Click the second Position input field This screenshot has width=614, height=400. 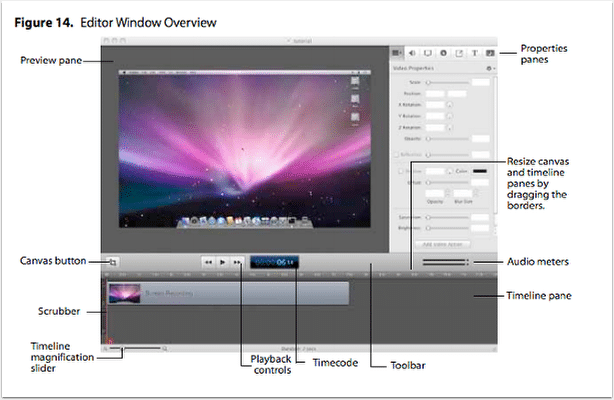[457, 94]
